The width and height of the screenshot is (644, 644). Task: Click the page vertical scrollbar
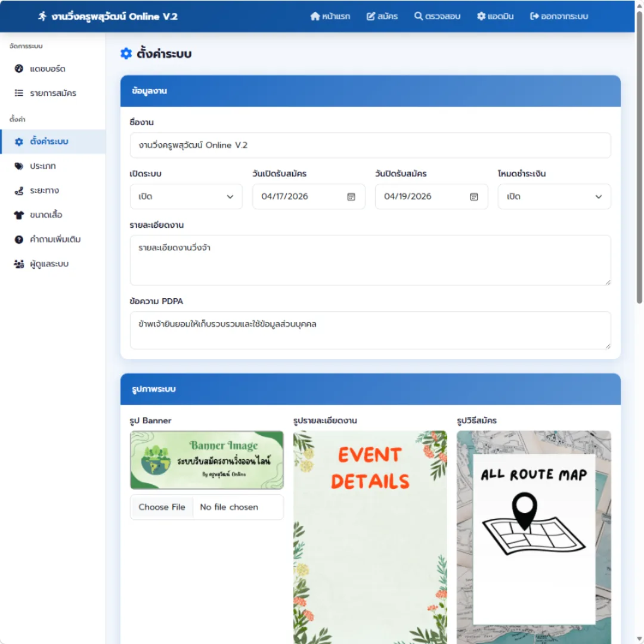(x=639, y=157)
